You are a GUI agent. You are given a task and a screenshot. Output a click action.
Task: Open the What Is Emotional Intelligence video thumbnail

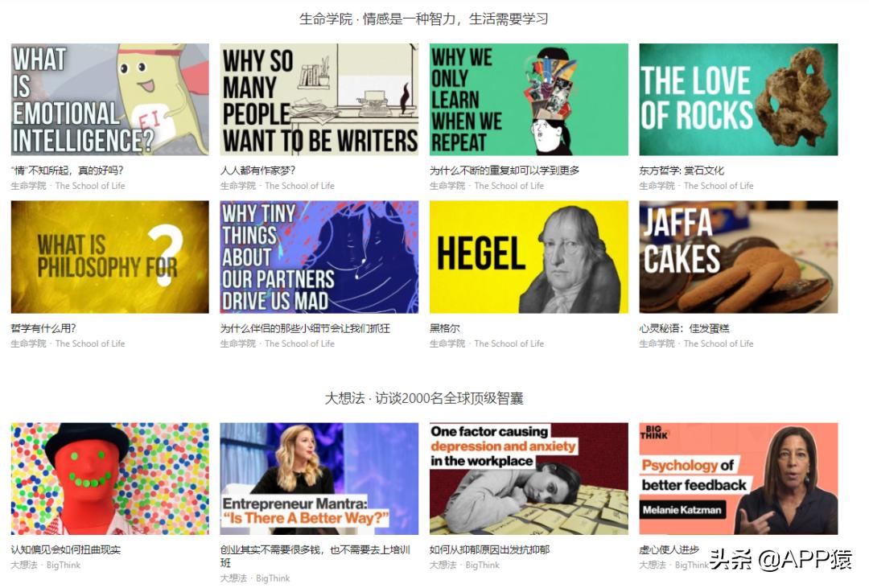109,100
